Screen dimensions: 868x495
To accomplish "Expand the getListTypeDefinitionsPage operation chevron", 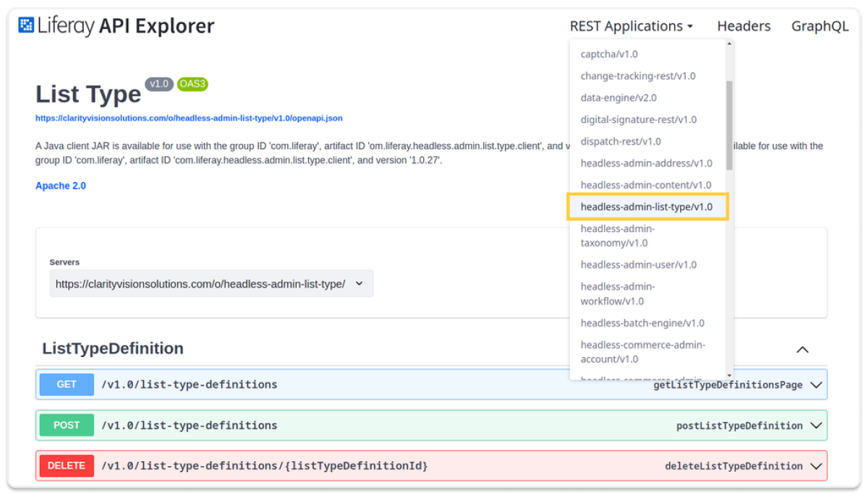I will (x=816, y=385).
